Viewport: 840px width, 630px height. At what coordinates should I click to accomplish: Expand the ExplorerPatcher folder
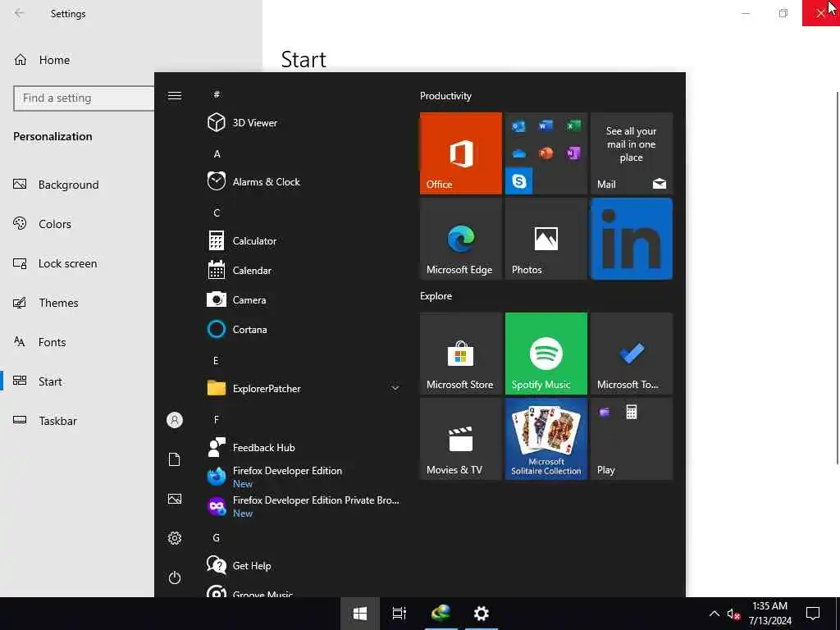(x=304, y=388)
